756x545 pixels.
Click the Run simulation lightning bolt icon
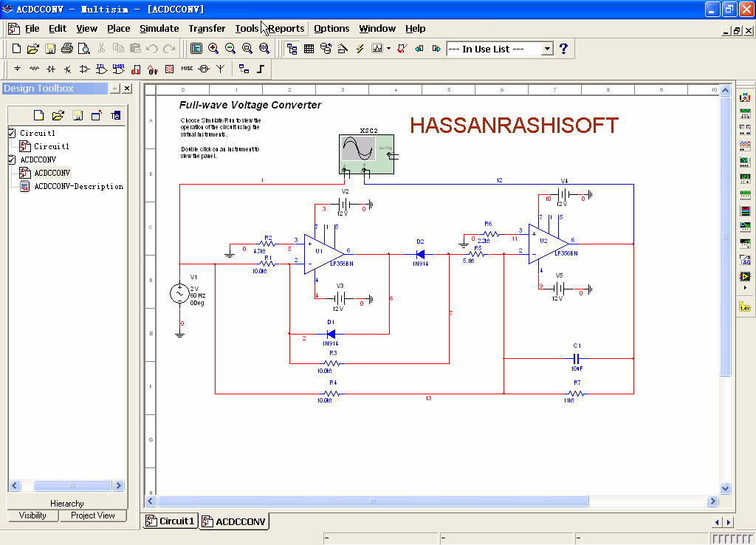(360, 49)
